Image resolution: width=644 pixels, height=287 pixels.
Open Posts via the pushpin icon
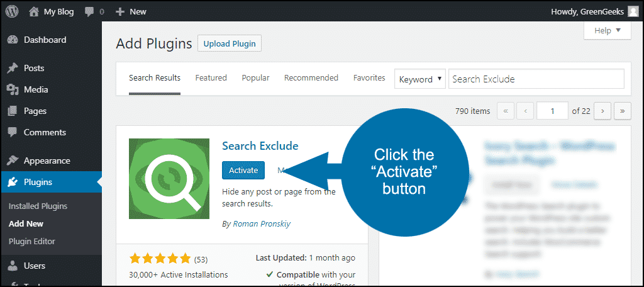coord(13,68)
